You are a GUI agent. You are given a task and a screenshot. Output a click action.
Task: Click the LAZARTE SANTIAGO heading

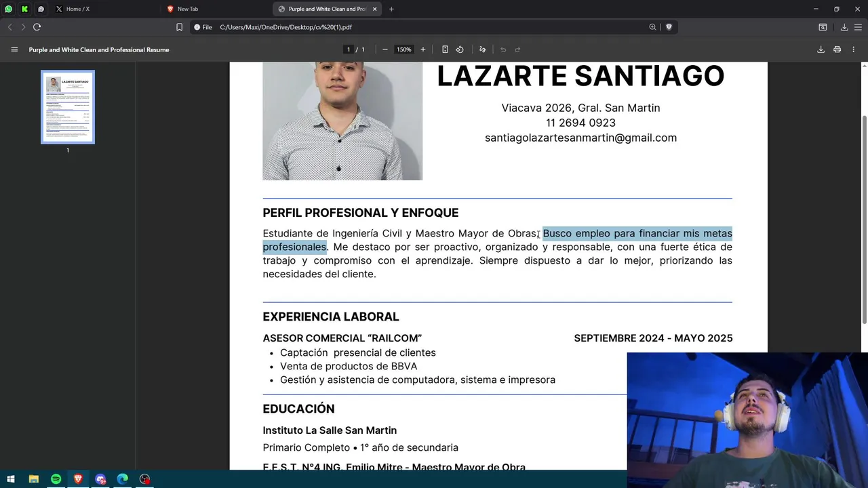click(580, 75)
